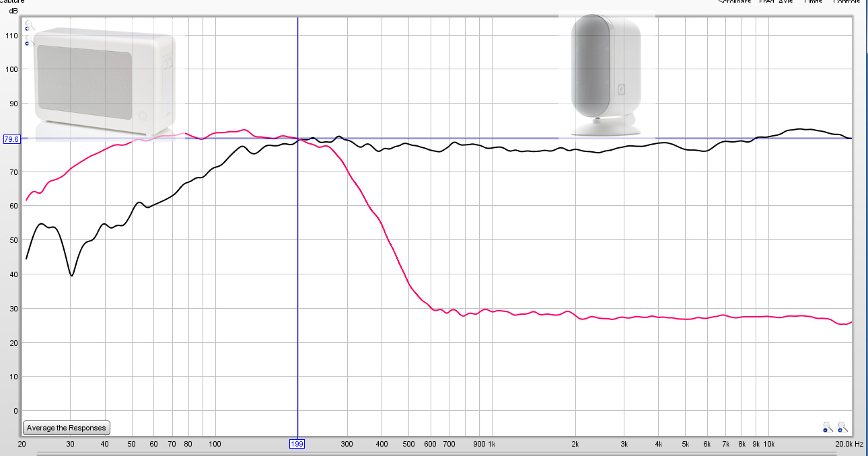Zoom in horizontally near the 20.0k Hz label
868x456 pixels.
pos(842,427)
